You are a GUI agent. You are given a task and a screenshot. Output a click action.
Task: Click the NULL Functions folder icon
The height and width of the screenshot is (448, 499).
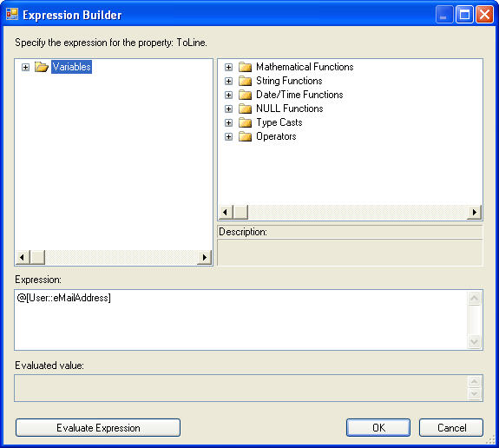tap(245, 109)
